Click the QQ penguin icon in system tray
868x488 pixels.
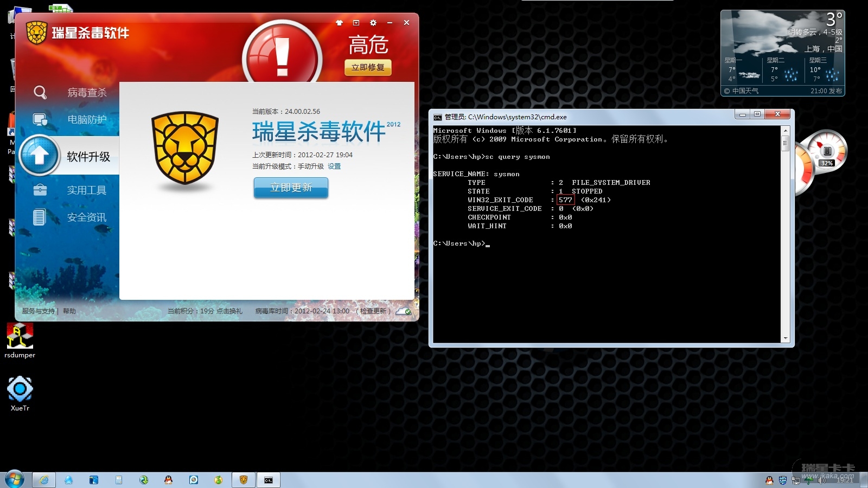[769, 480]
